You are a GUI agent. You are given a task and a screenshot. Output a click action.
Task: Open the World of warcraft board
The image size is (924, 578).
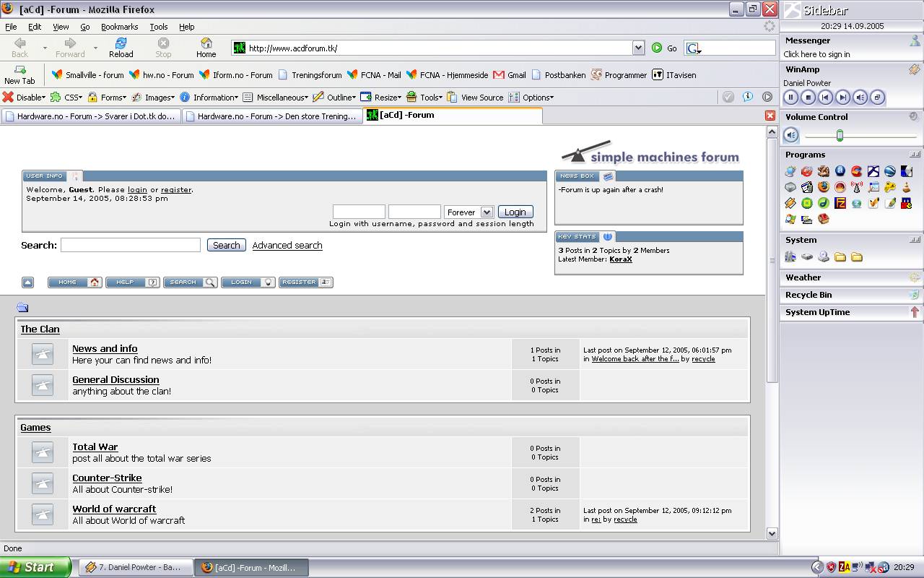(114, 509)
